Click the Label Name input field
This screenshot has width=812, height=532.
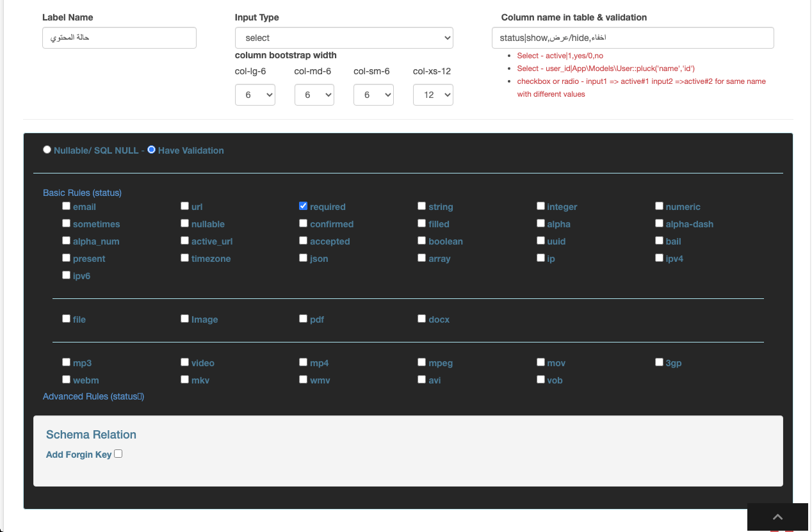point(119,38)
